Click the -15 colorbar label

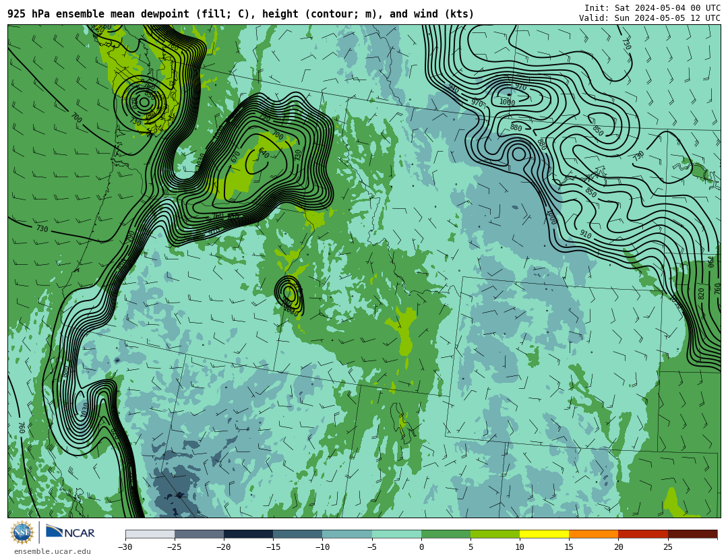click(273, 547)
